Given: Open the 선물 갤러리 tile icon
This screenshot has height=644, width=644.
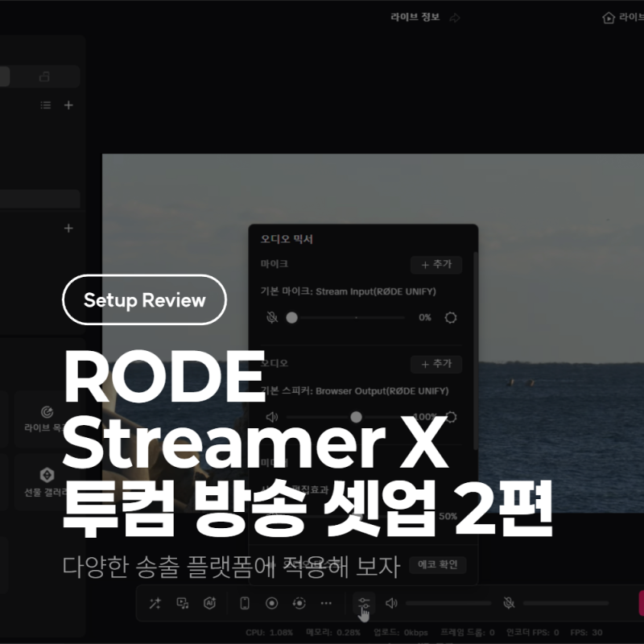Looking at the screenshot, I should (x=47, y=475).
